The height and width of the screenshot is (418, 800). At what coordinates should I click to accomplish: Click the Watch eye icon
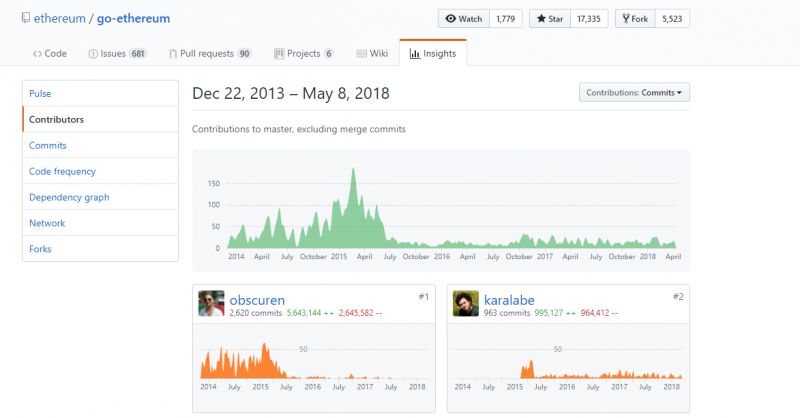451,19
